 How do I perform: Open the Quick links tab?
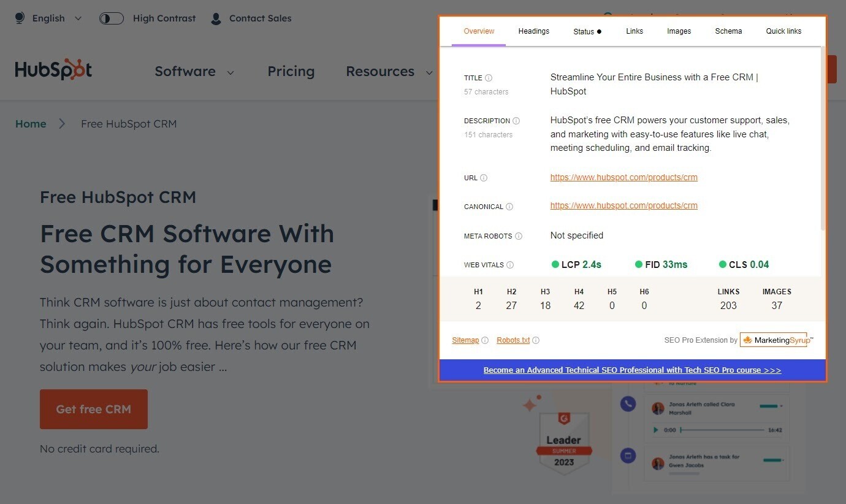pos(783,31)
